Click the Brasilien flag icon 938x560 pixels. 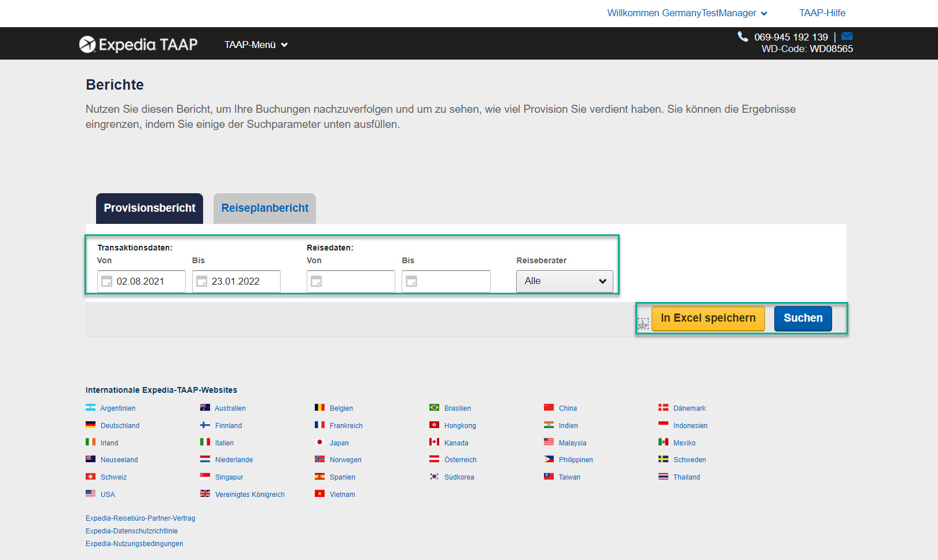tap(434, 407)
